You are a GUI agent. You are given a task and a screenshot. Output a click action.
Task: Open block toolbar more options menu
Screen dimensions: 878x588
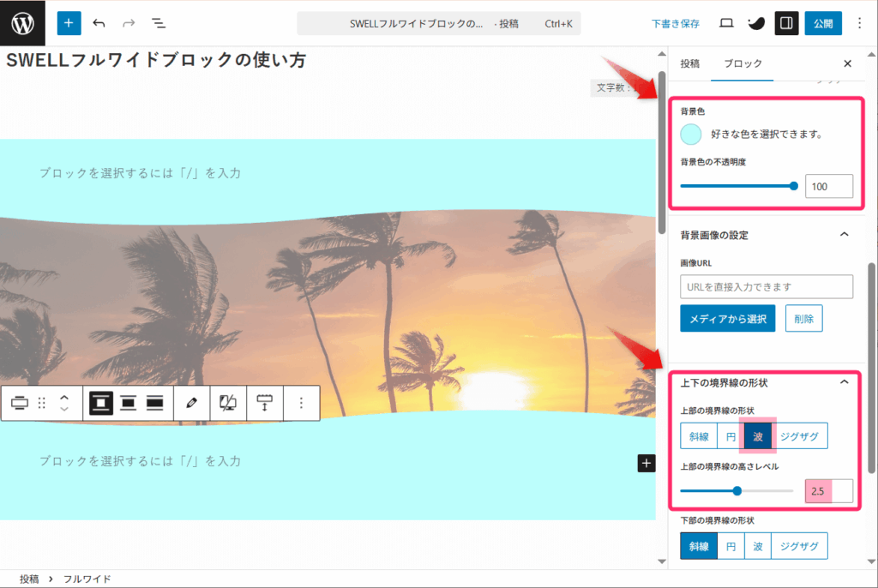[301, 403]
